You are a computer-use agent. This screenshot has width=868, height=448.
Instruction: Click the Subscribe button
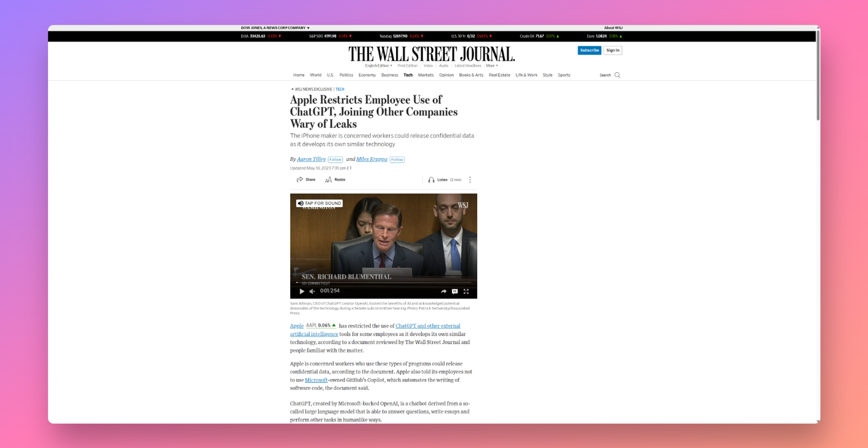589,50
